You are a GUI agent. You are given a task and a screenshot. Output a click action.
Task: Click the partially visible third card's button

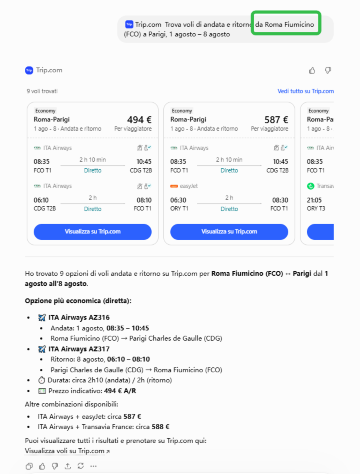pos(320,232)
